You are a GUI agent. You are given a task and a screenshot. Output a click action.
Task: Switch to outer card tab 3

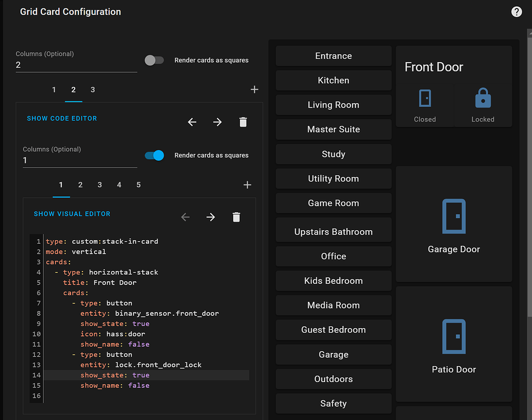tap(92, 90)
